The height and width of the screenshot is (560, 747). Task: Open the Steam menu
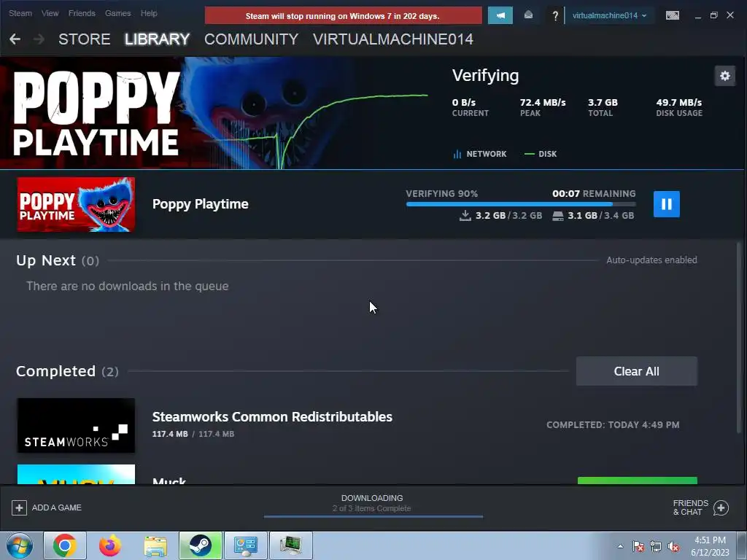pos(20,13)
